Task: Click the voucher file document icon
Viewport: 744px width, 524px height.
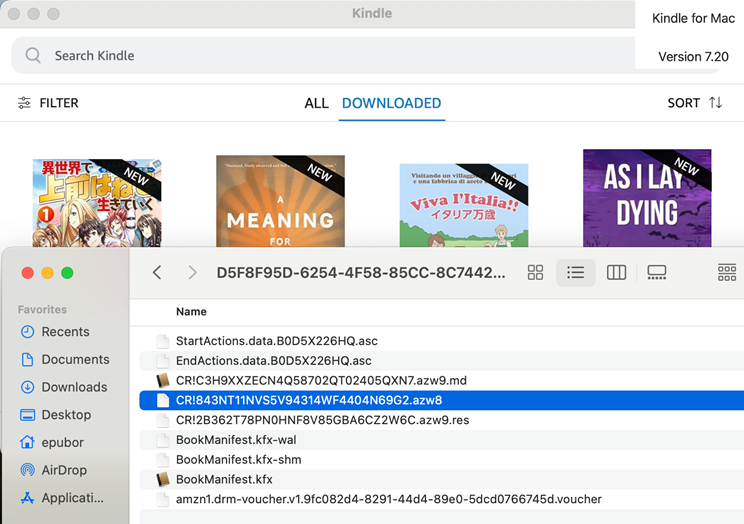Action: point(163,499)
